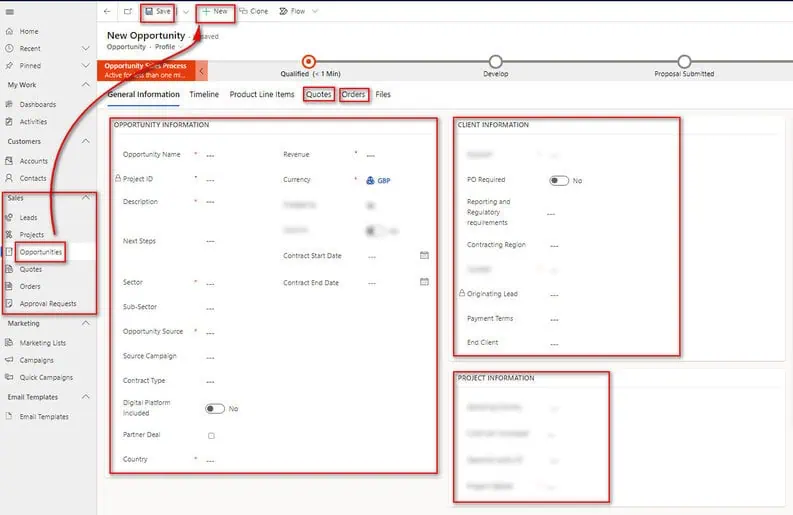This screenshot has width=793, height=515.
Task: Select Opportunities in the sidebar
Action: (40, 252)
